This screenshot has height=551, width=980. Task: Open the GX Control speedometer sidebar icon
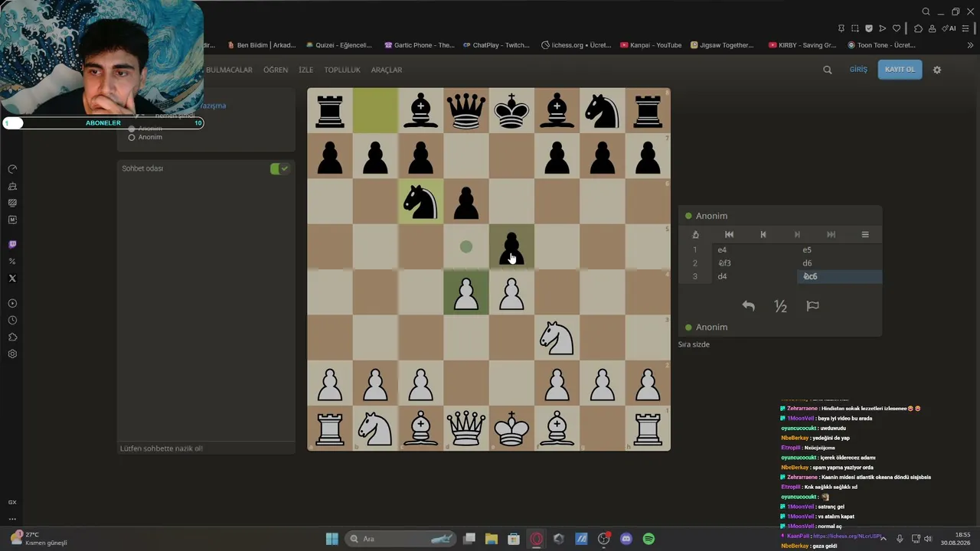point(12,169)
